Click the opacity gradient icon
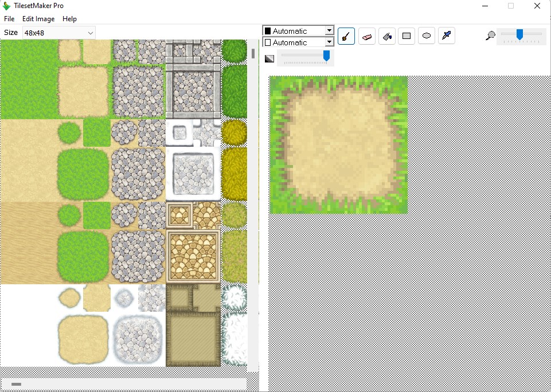 pos(269,58)
